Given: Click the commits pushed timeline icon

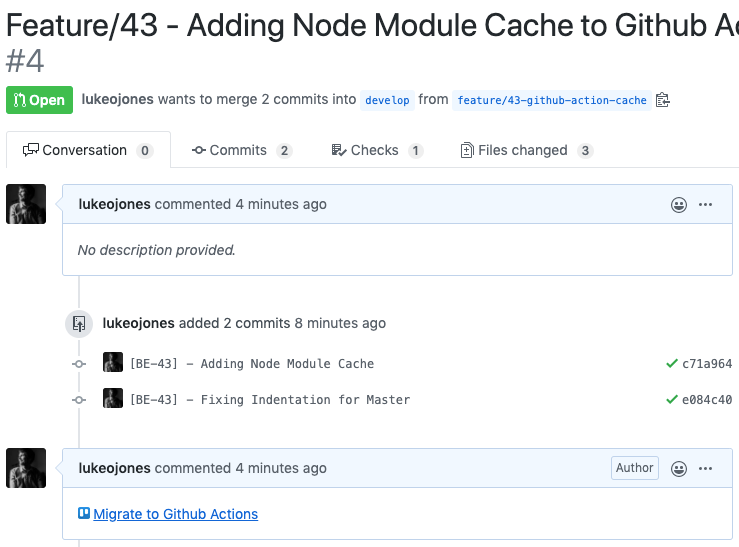Looking at the screenshot, I should point(79,324).
